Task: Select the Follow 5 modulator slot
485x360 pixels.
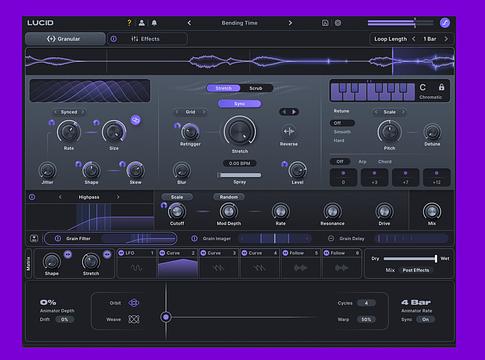Action: [301, 263]
